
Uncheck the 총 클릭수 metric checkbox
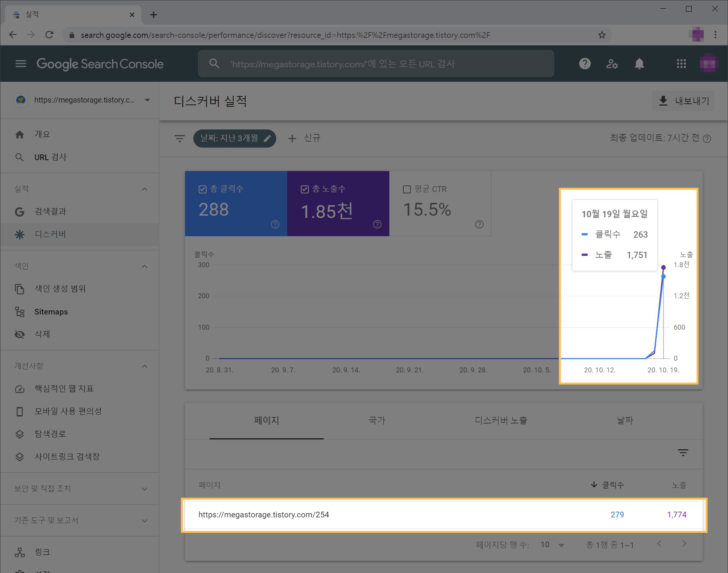[x=202, y=189]
